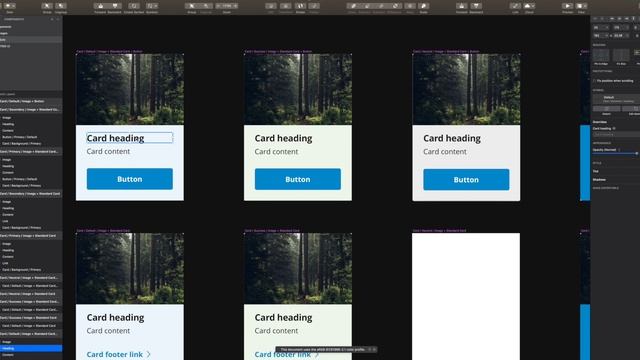Open the Symbols toolbar menu
The height and width of the screenshot is (360, 640).
[x=152, y=6]
